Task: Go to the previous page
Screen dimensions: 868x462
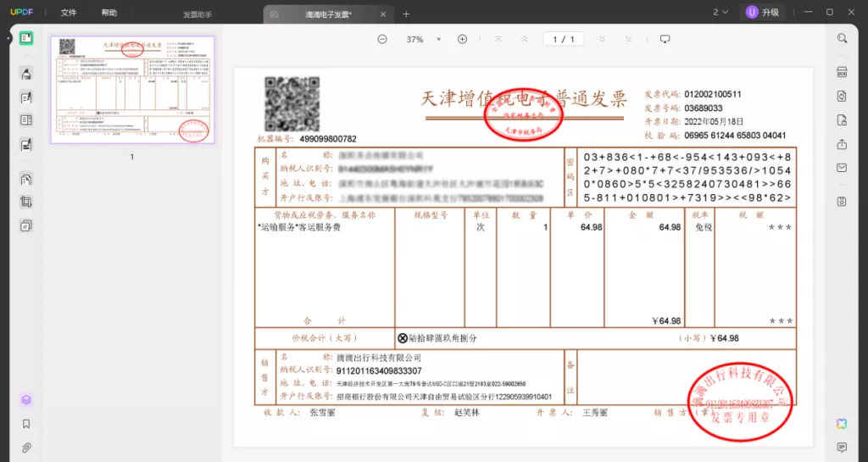Action: click(x=525, y=39)
